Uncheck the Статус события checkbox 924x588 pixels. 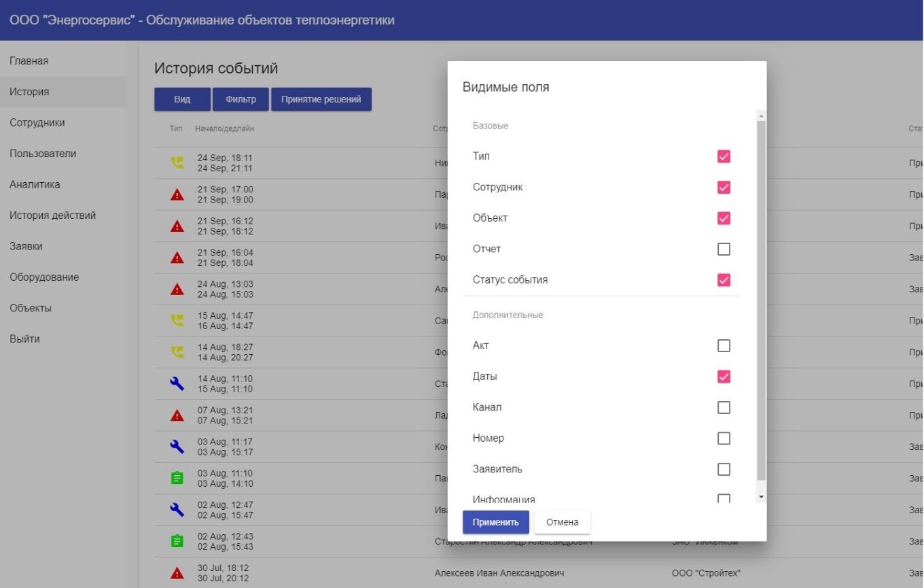(x=724, y=279)
